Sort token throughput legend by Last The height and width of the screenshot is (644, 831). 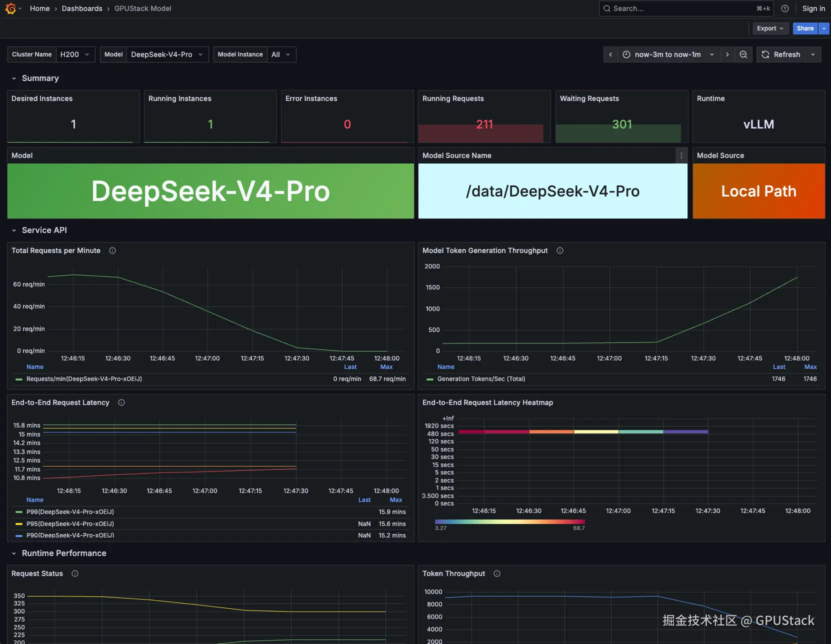779,367
